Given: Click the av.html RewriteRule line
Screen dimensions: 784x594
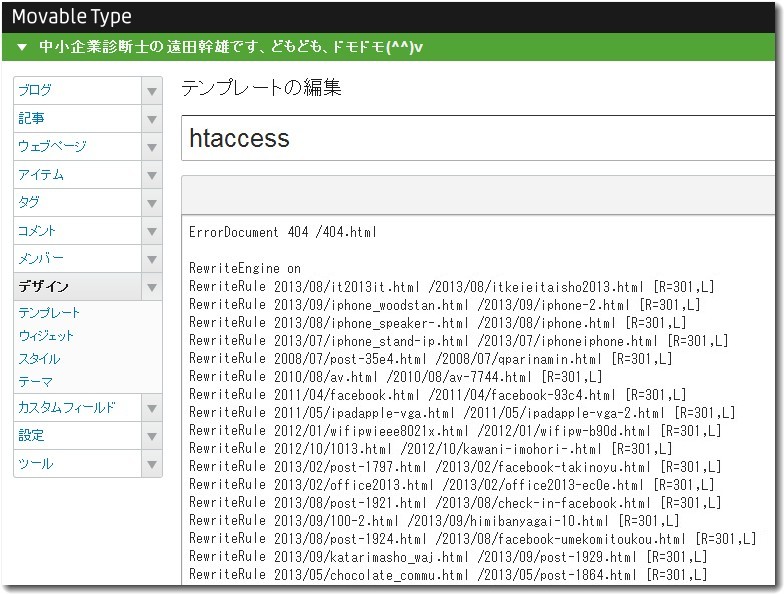Looking at the screenshot, I should coord(396,376).
